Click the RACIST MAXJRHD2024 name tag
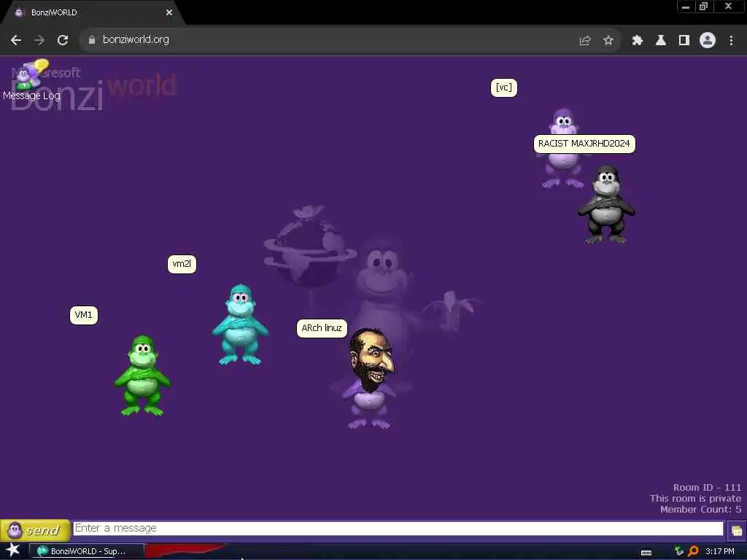Viewport: 747px width, 560px height. tap(584, 144)
